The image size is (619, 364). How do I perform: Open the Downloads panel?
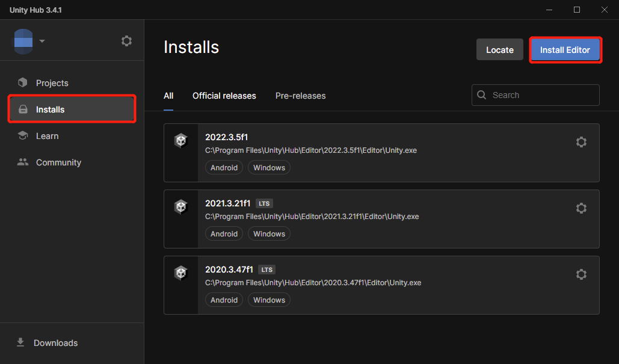coord(72,343)
